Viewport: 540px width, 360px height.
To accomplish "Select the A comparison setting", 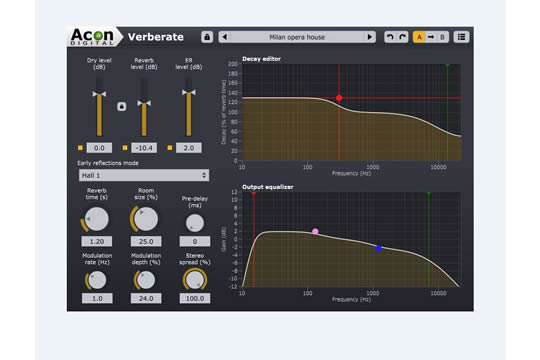I will click(x=419, y=37).
